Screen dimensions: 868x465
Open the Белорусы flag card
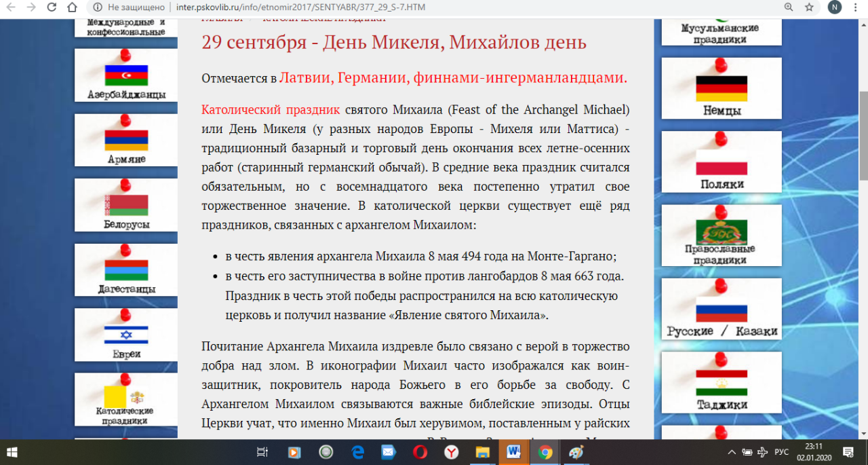(126, 206)
